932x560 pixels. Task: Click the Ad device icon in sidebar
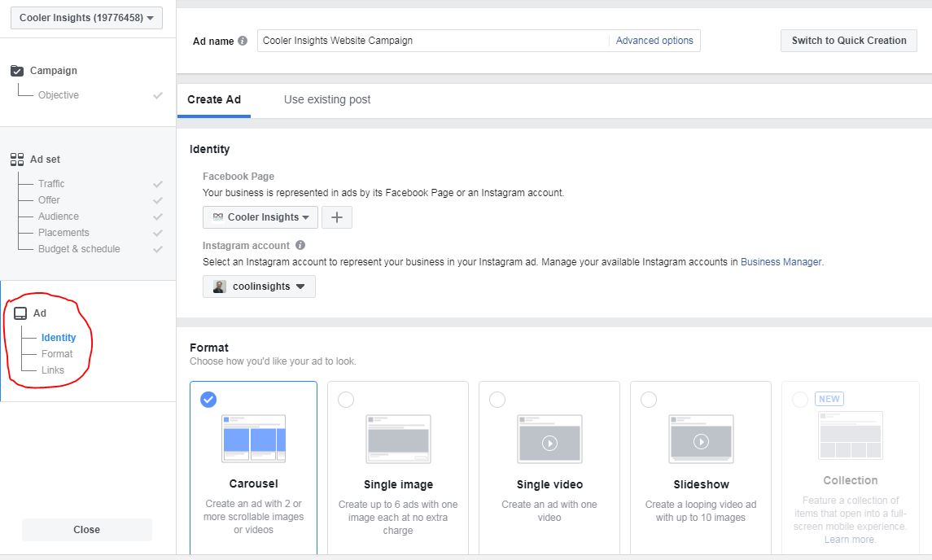click(20, 313)
